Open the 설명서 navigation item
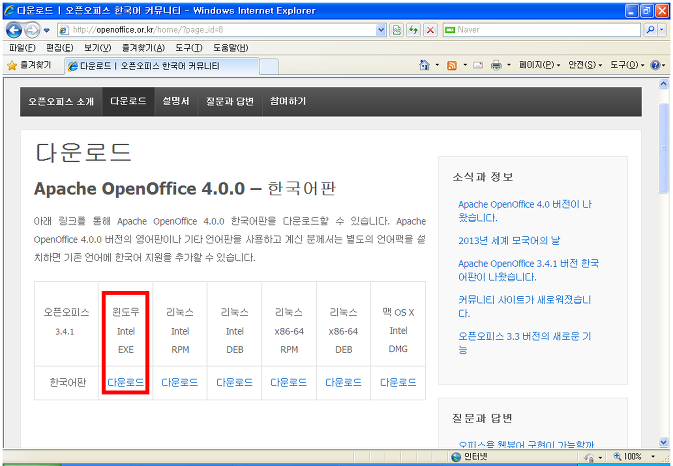 176,102
